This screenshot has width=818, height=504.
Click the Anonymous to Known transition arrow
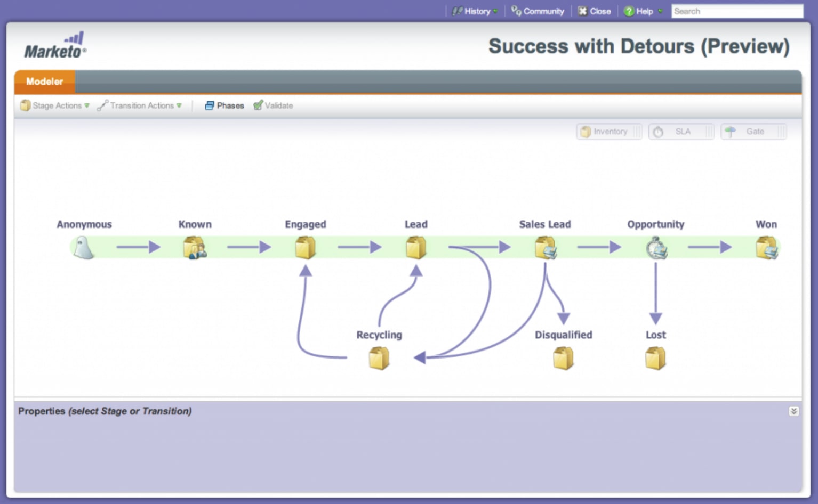[x=139, y=247]
